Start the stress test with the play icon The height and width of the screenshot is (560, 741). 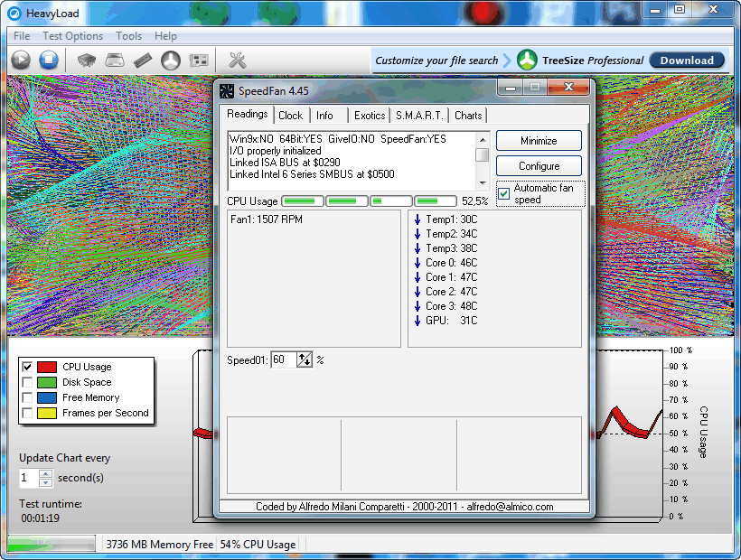(x=21, y=61)
